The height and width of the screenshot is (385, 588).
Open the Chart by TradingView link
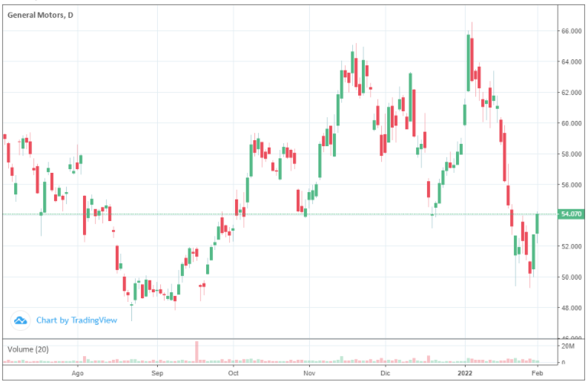[x=76, y=320]
